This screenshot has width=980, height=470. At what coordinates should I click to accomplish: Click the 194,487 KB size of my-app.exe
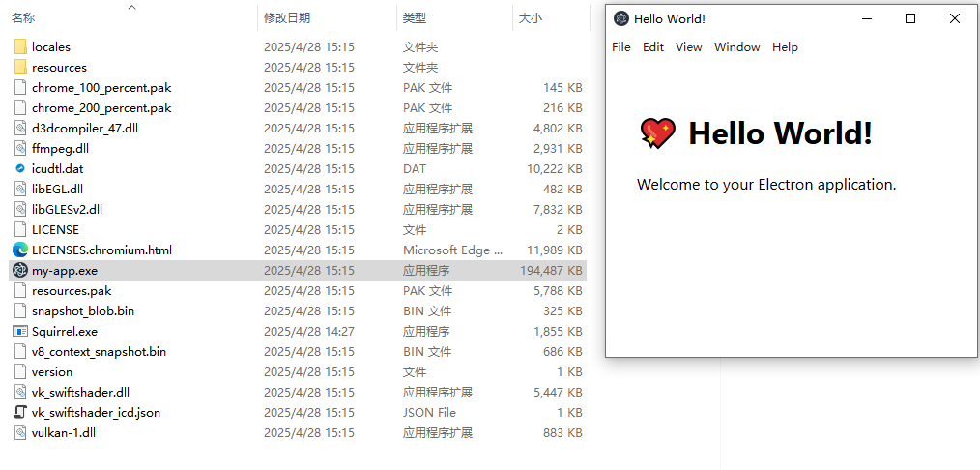[x=551, y=270]
